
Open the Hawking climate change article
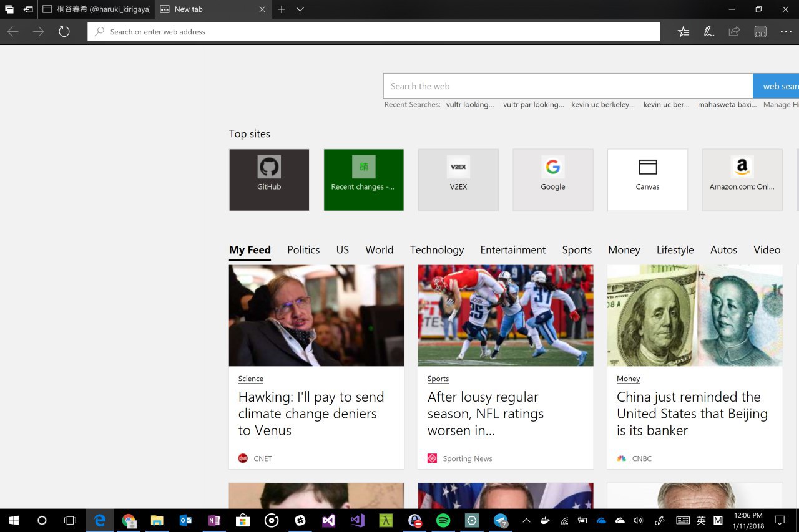pos(311,414)
